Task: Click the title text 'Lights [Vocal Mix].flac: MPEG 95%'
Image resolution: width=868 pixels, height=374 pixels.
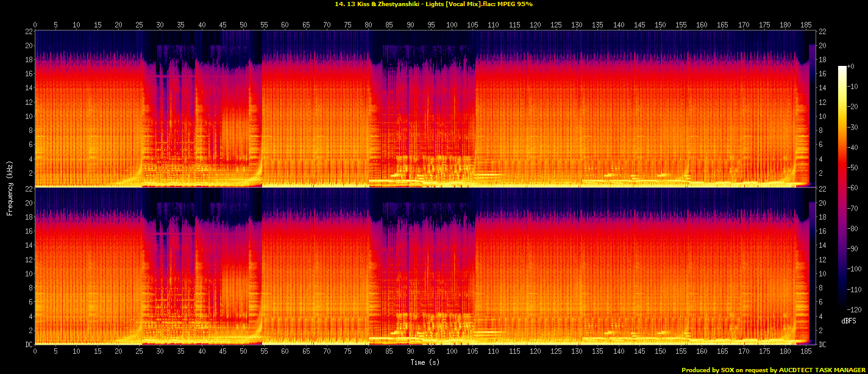Action: point(478,4)
